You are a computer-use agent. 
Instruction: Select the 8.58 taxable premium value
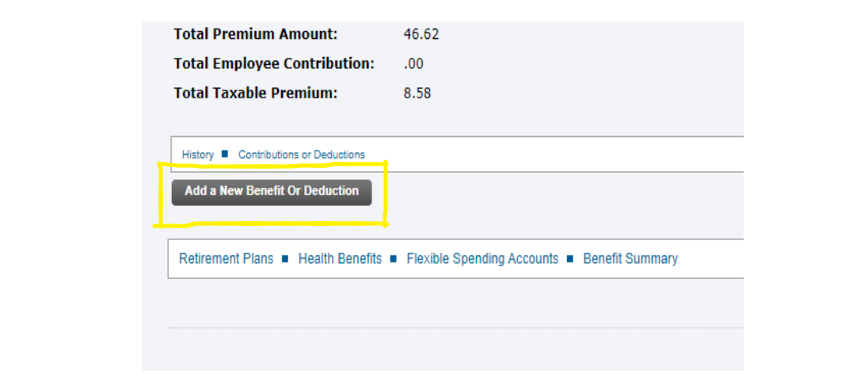(417, 93)
